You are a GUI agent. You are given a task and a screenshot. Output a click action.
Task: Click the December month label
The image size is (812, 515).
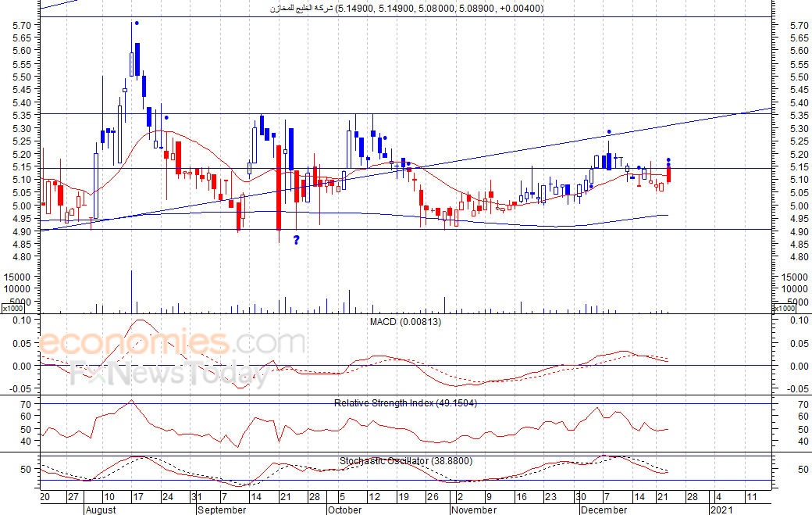click(x=604, y=510)
